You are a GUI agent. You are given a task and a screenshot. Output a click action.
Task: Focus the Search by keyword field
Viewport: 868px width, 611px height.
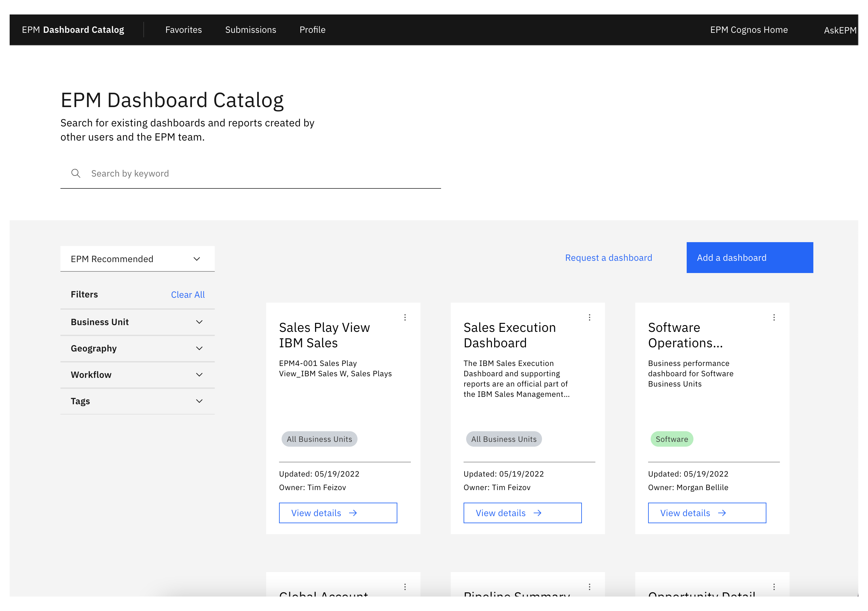click(x=251, y=173)
